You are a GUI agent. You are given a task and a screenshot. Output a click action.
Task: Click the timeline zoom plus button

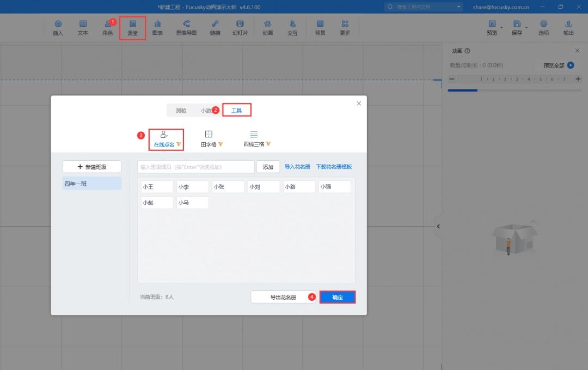(578, 80)
